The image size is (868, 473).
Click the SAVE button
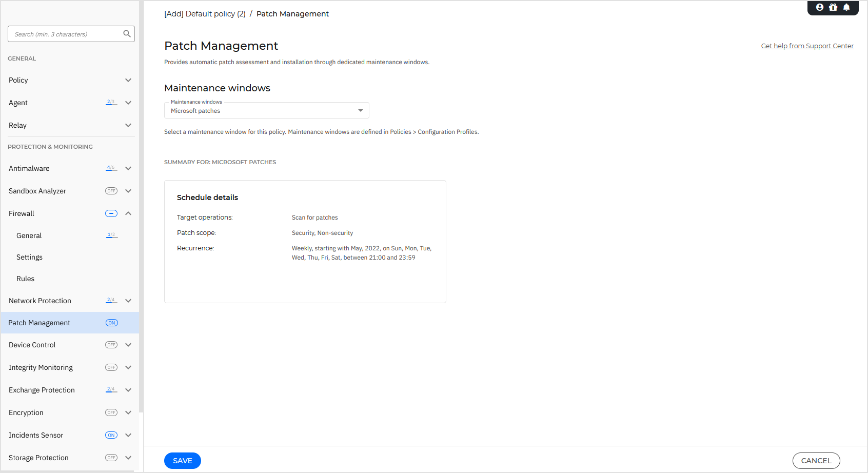click(182, 461)
